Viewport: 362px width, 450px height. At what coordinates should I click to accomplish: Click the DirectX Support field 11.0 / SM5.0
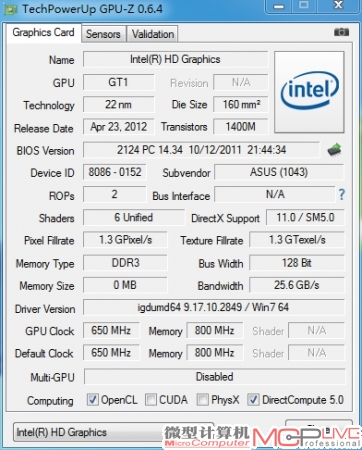pos(305,217)
